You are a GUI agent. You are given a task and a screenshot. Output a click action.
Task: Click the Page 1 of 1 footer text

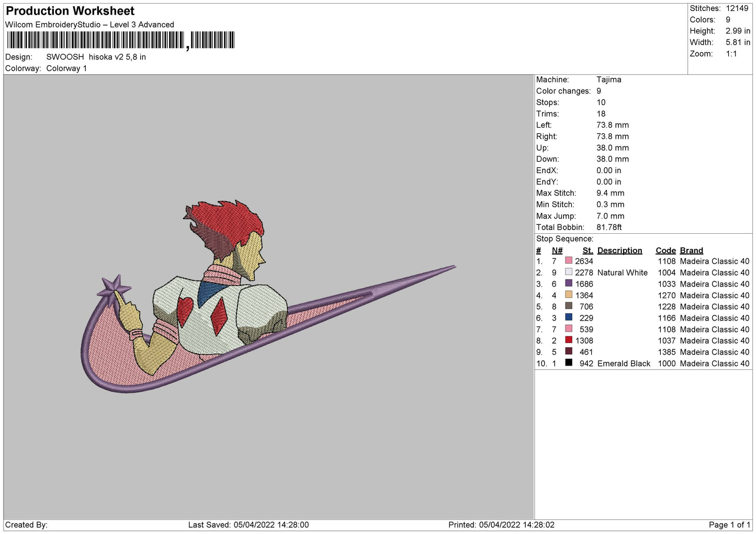(x=729, y=525)
